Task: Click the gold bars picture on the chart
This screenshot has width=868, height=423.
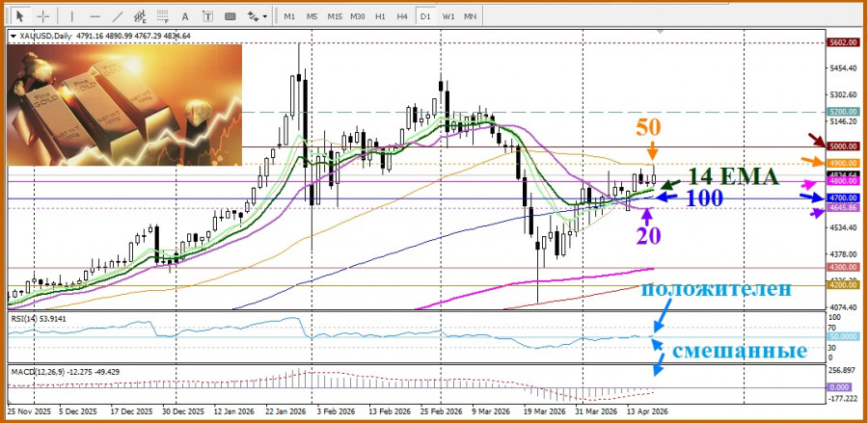Action: (x=124, y=104)
